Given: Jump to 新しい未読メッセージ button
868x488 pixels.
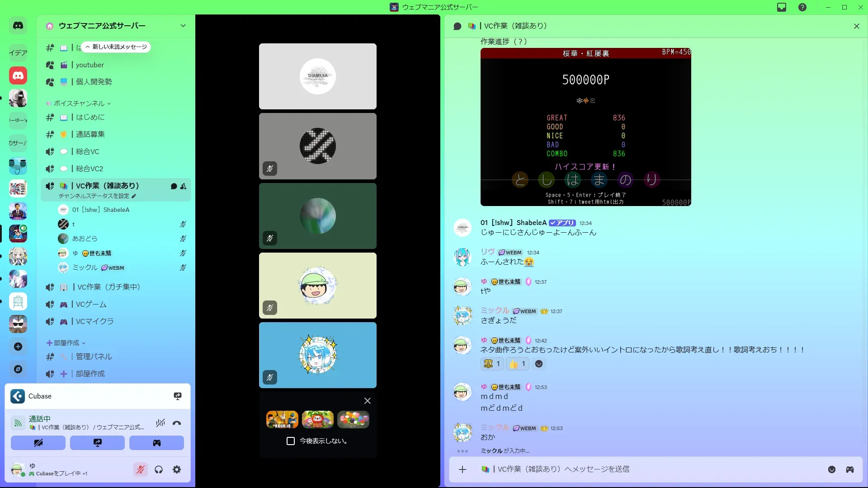Looking at the screenshot, I should point(117,47).
